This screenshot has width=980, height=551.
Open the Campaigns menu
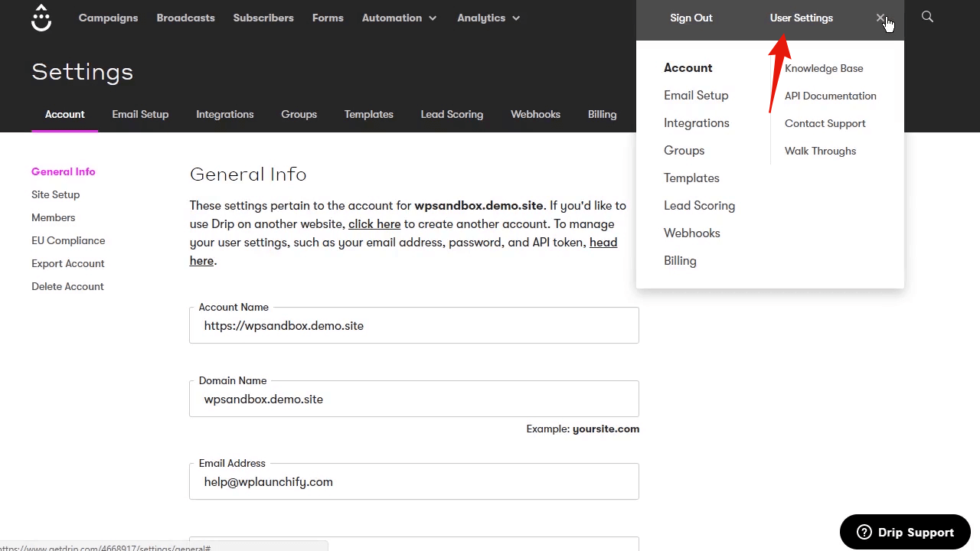(108, 18)
